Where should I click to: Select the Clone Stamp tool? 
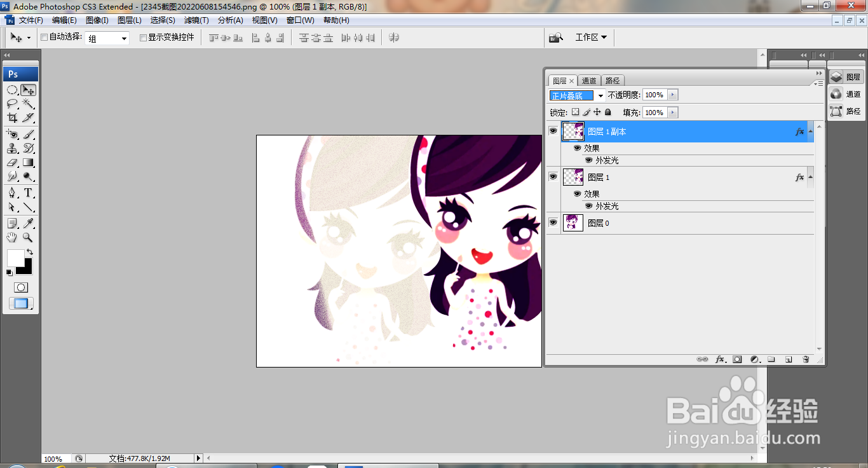coord(12,148)
